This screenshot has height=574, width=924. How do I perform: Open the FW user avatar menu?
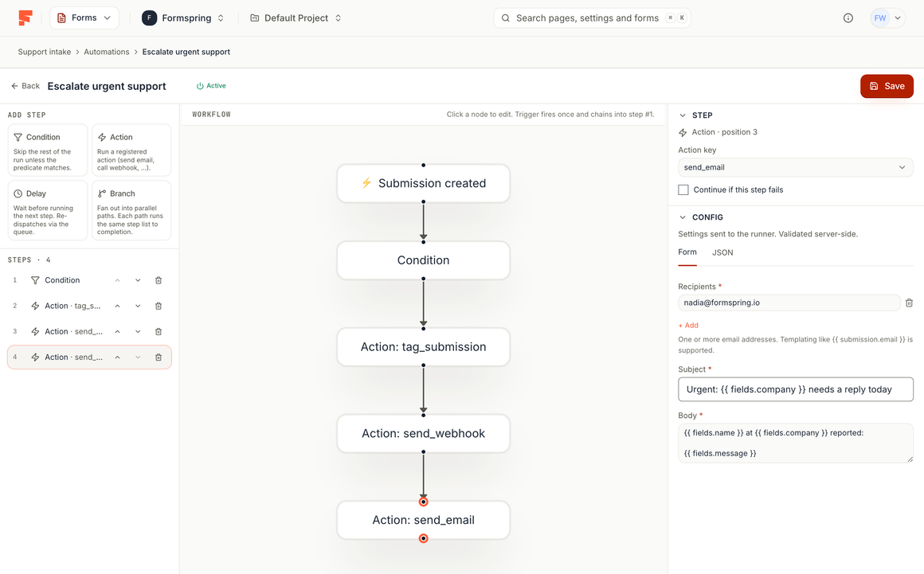887,18
